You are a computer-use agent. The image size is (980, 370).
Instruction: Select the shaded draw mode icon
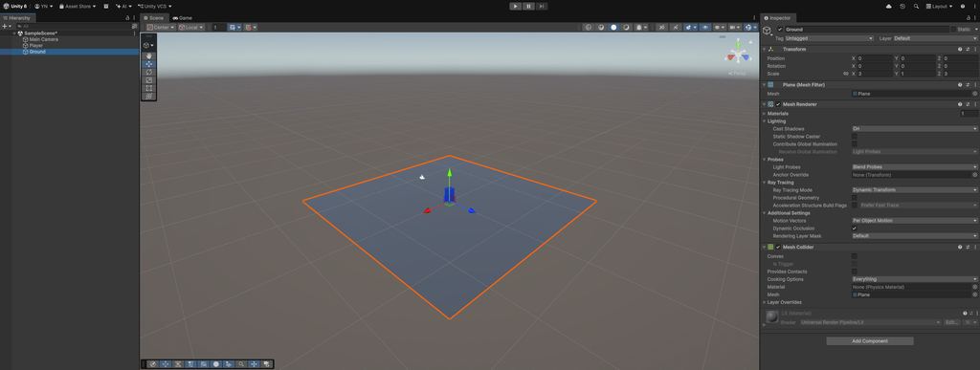tap(613, 28)
